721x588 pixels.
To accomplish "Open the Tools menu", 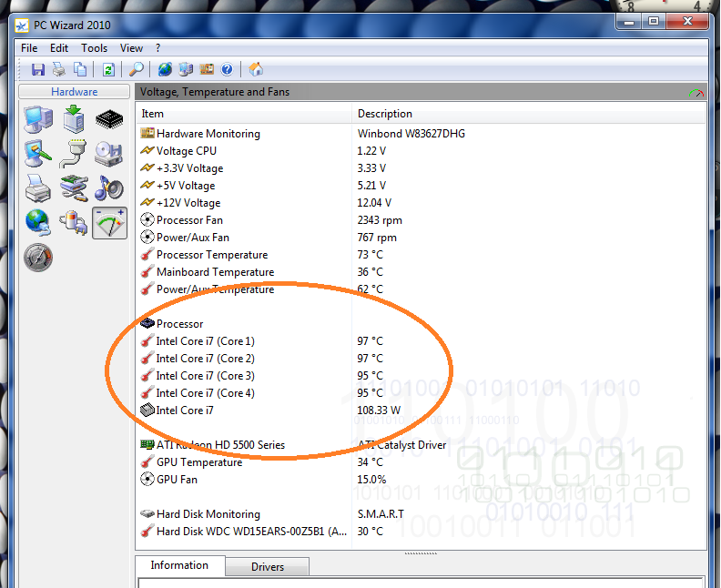I will pos(95,48).
